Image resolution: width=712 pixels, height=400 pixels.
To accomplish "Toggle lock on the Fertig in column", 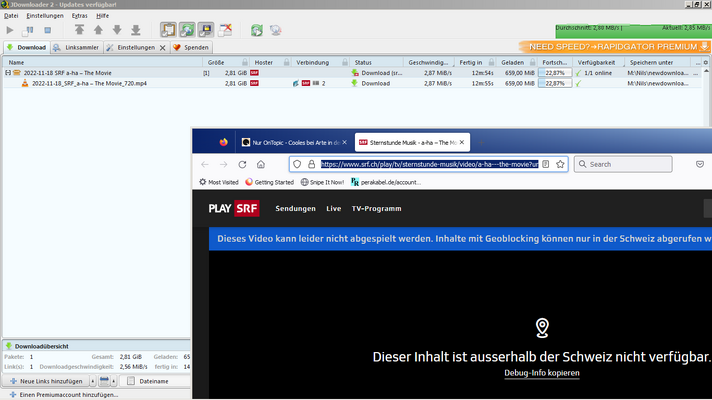I will point(491,62).
